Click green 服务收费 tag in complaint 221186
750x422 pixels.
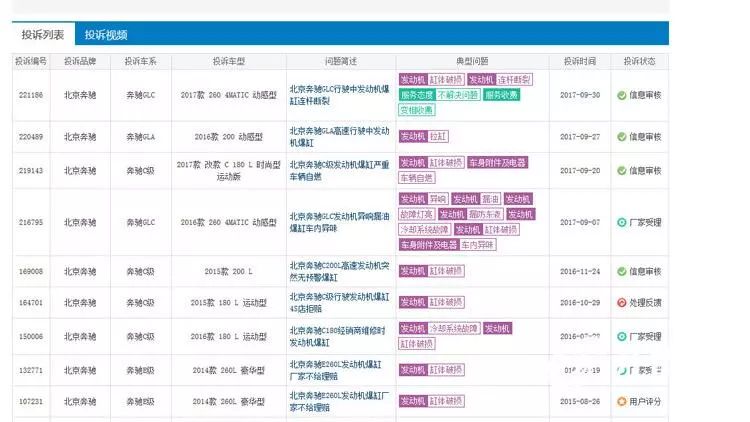point(501,95)
